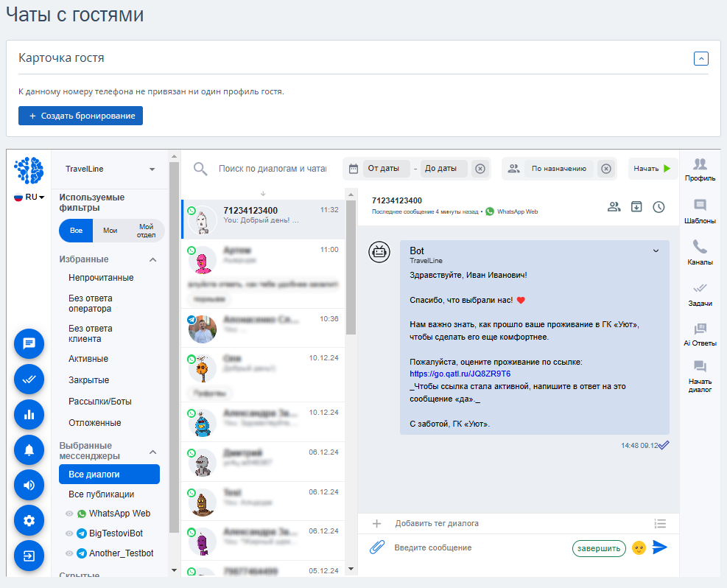Select the Непрочитанные filter item
Image resolution: width=727 pixels, height=588 pixels.
(x=101, y=278)
